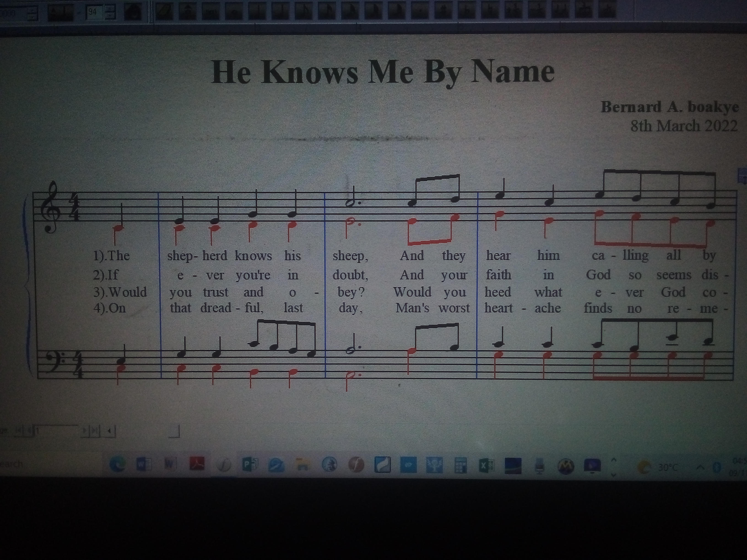Select the double whole note duration
Image resolution: width=747 pixels, height=560 pixels.
pos(211,12)
